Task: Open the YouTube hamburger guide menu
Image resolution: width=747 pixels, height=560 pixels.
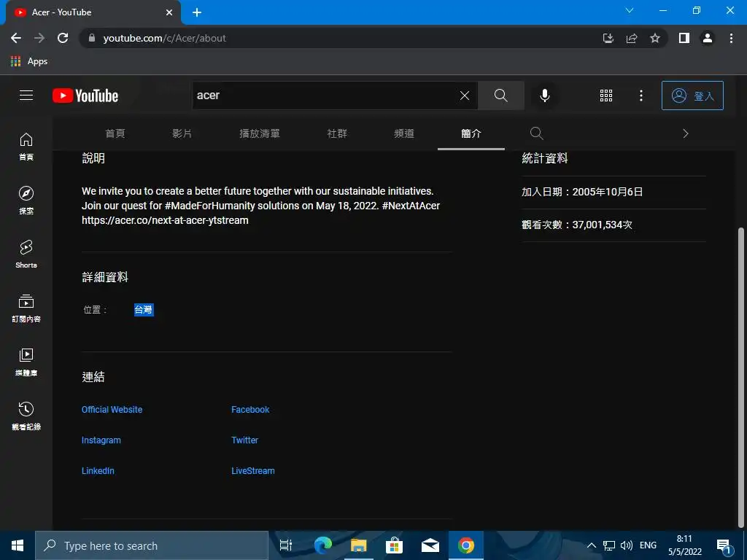Action: tap(26, 96)
